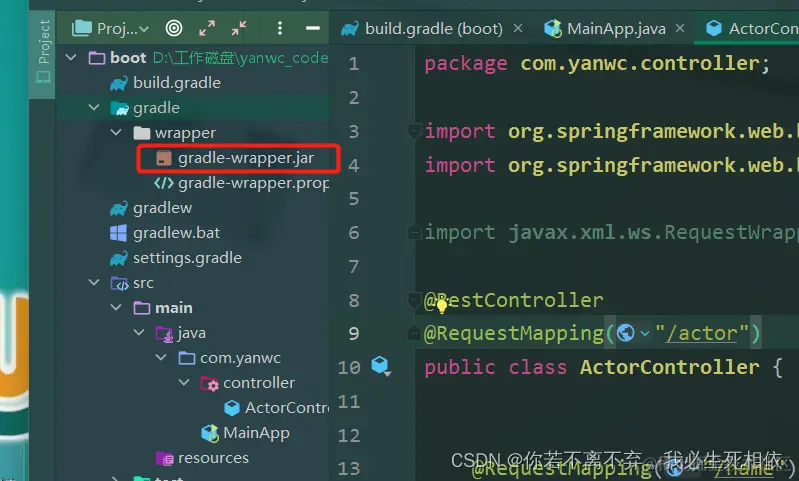
Task: Select gradle-wrapper.jar file
Action: (x=246, y=158)
